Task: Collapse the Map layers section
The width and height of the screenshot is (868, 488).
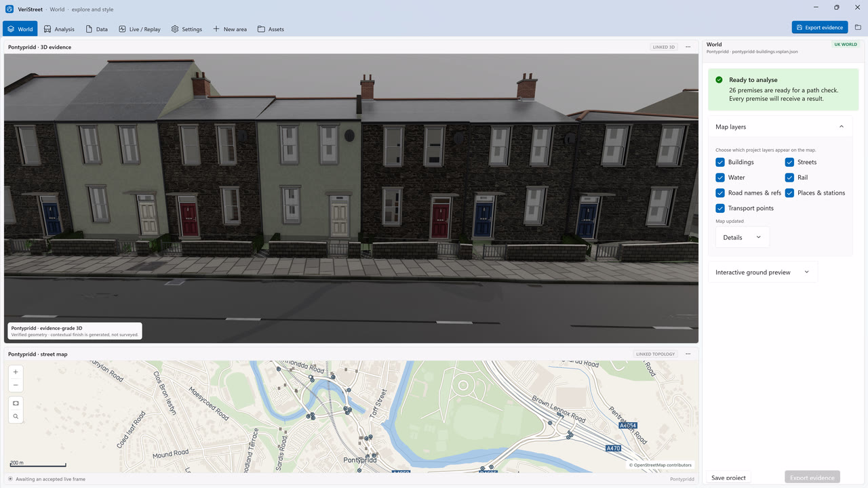Action: pyautogui.click(x=780, y=127)
